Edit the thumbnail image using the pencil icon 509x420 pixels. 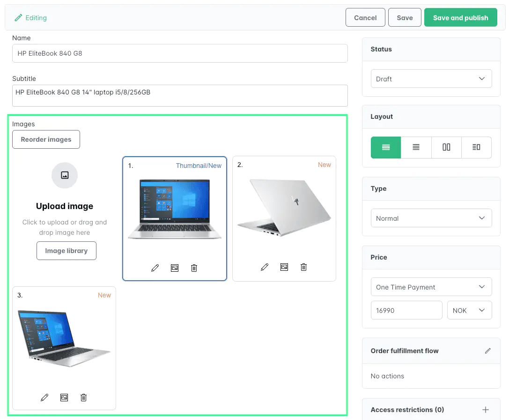click(x=155, y=268)
